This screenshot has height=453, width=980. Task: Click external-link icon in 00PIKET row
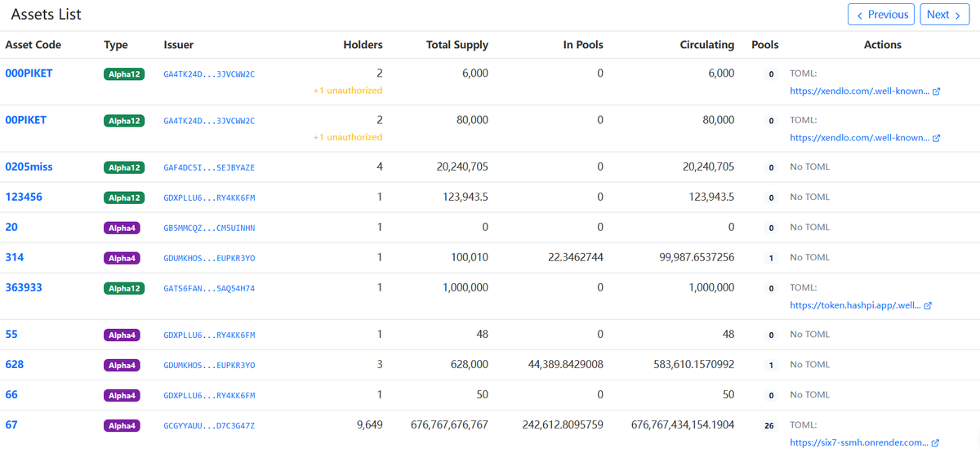pos(936,138)
